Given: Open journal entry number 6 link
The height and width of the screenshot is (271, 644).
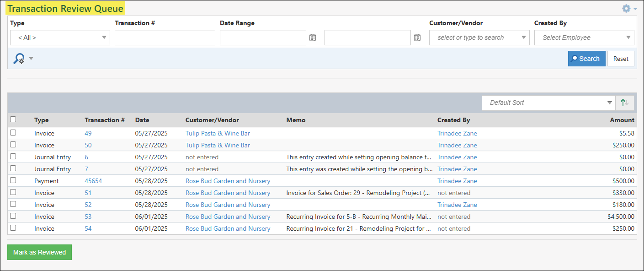Looking at the screenshot, I should tap(86, 157).
